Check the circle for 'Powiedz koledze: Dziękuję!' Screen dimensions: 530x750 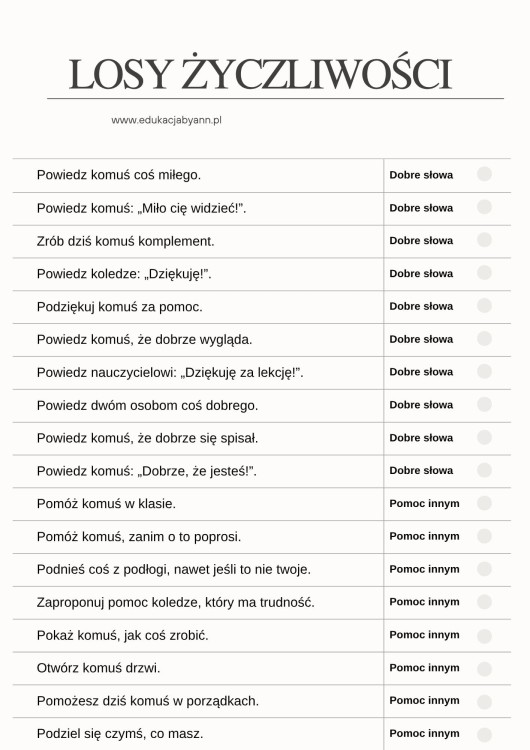(x=484, y=273)
